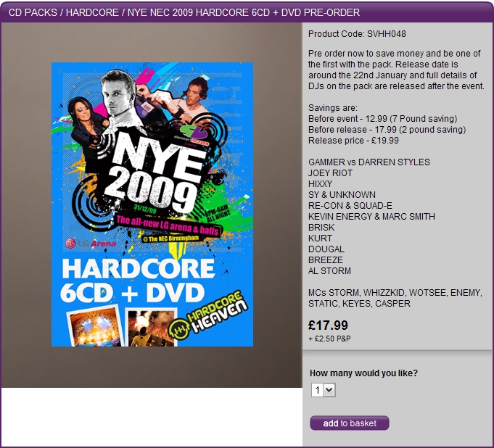Click the add to basket button
This screenshot has width=494, height=448.
[x=349, y=423]
